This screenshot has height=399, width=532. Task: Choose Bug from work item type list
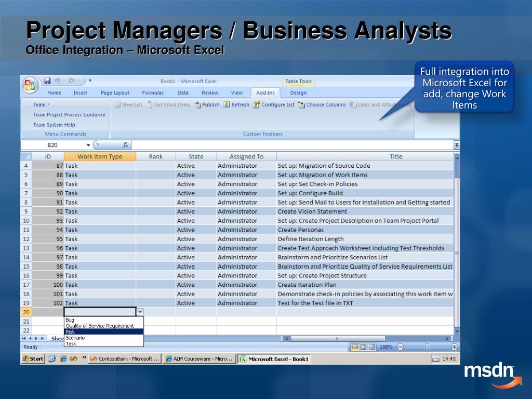pos(103,320)
